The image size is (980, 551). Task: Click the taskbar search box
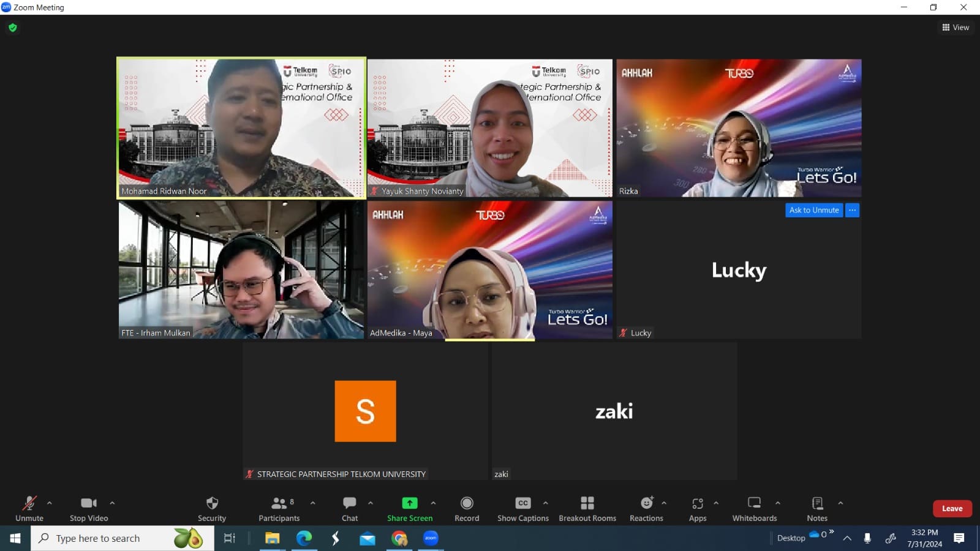point(123,538)
